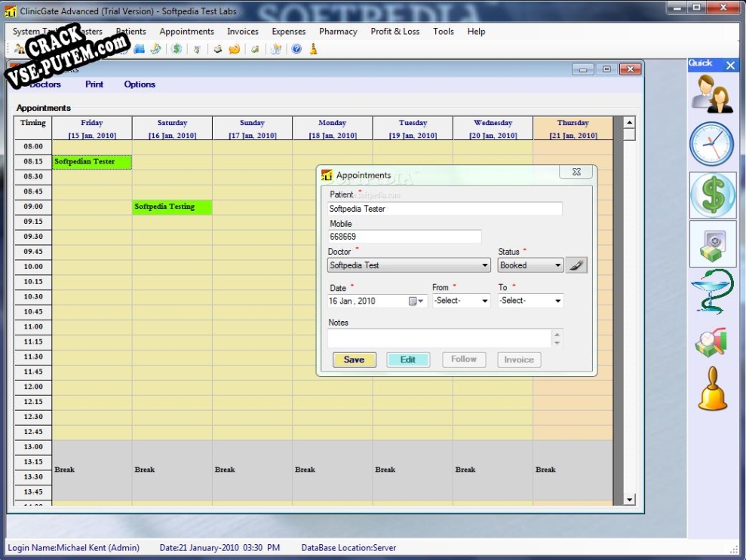
Task: Click the Break cell under Friday
Action: click(x=92, y=470)
